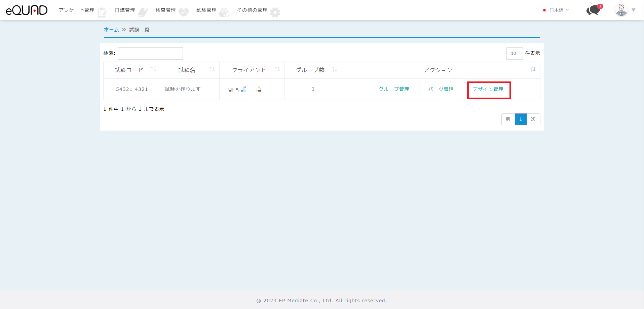Click the gear icon beside その他の管理
Image resolution: width=644 pixels, height=309 pixels.
pyautogui.click(x=275, y=12)
